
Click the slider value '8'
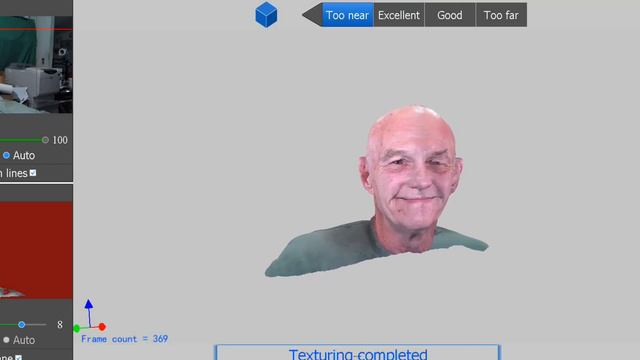pyautogui.click(x=60, y=324)
